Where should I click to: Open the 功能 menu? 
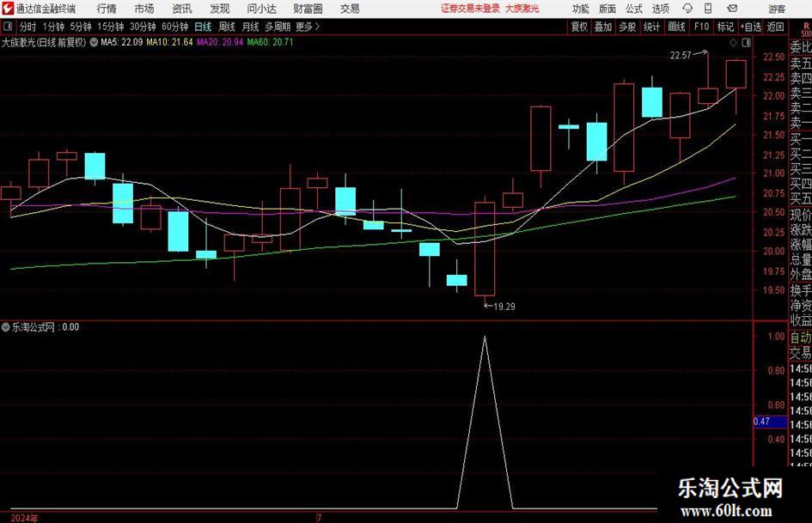point(581,9)
